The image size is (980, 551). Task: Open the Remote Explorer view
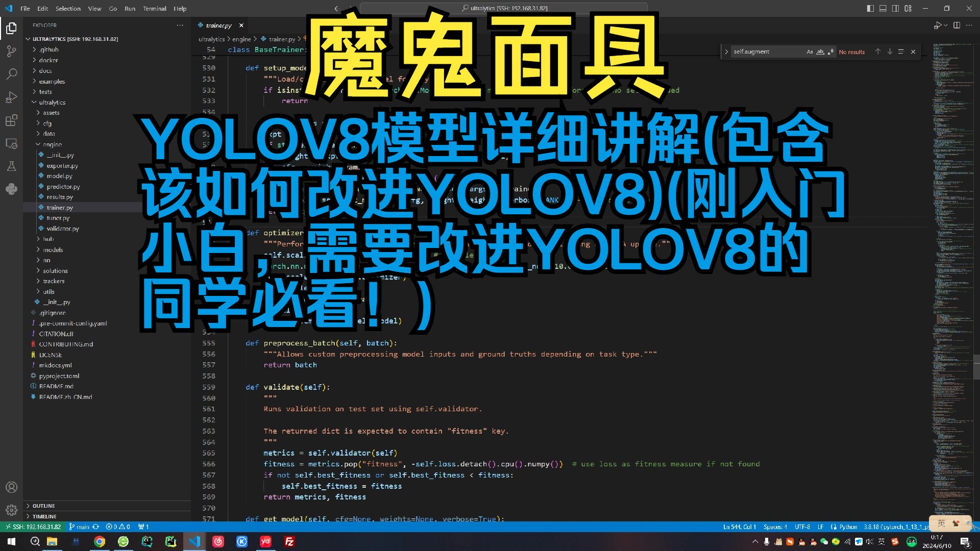(11, 143)
